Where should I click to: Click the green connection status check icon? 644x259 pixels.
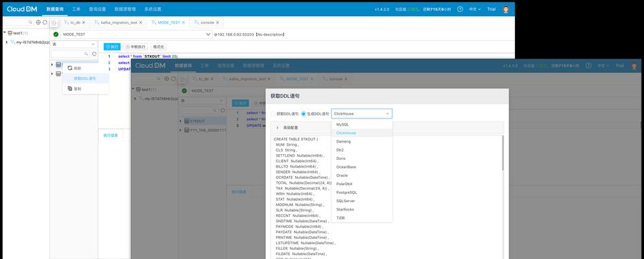click(56, 34)
